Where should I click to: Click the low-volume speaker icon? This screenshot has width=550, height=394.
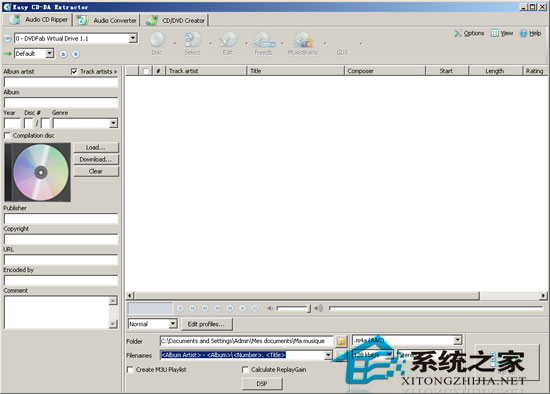point(270,308)
